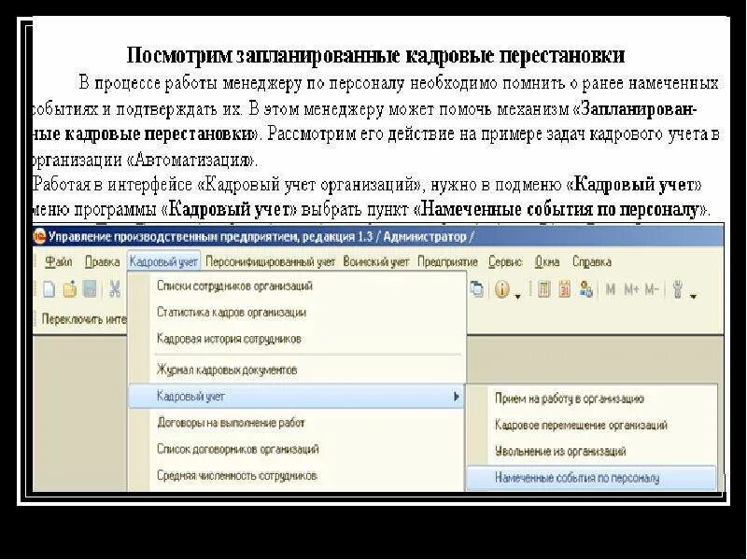Image resolution: width=747 pixels, height=560 pixels.
Task: Select Средняя численность сотрудников
Action: click(296, 476)
